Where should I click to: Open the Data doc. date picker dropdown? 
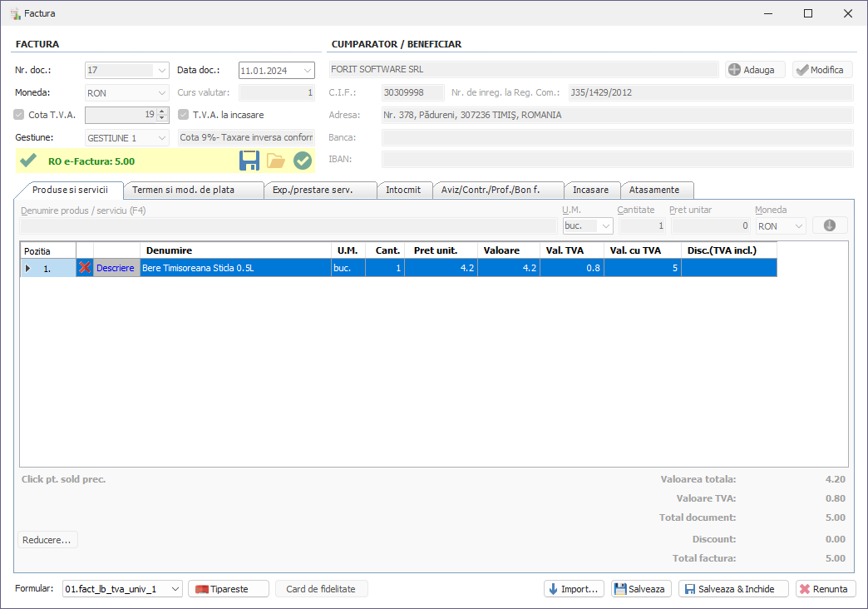coord(308,71)
